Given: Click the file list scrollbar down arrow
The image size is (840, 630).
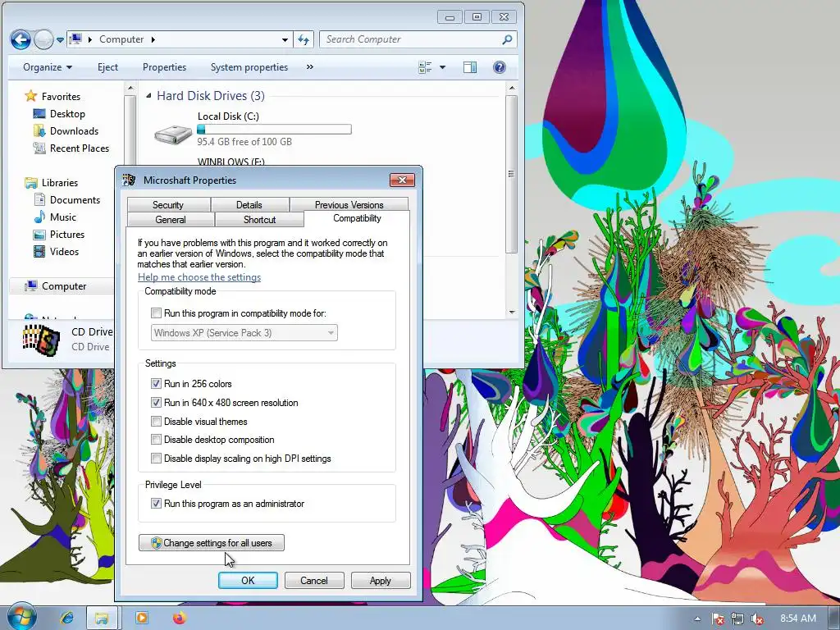Looking at the screenshot, I should 512,312.
